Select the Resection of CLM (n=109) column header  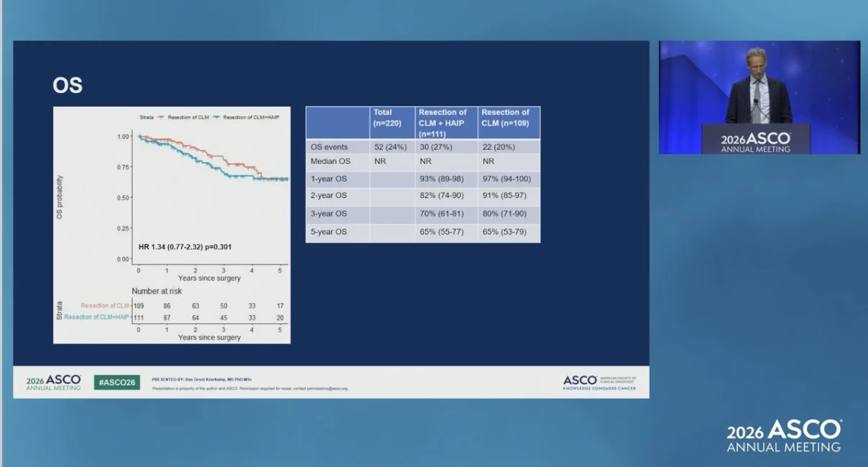point(509,123)
